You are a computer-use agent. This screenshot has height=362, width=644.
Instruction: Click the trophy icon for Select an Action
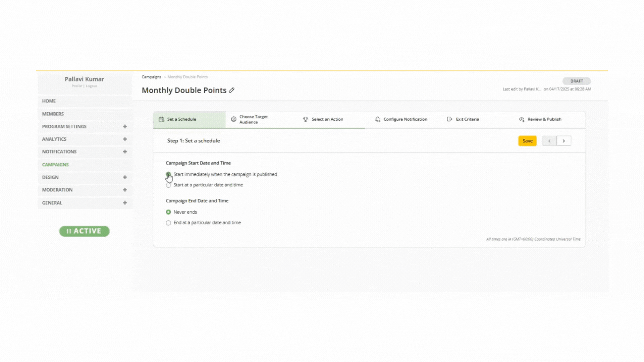tap(305, 119)
